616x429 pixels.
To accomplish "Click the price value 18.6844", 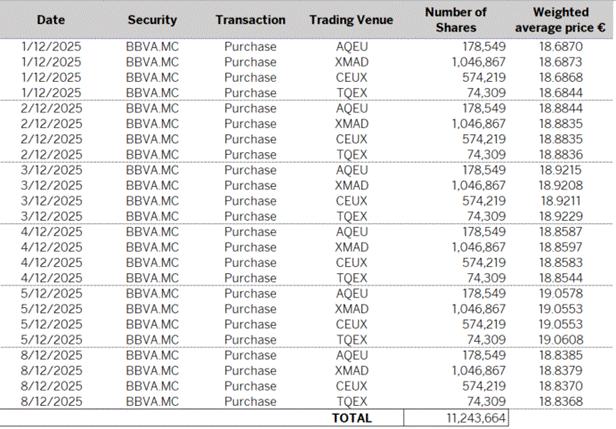I will pos(561,93).
